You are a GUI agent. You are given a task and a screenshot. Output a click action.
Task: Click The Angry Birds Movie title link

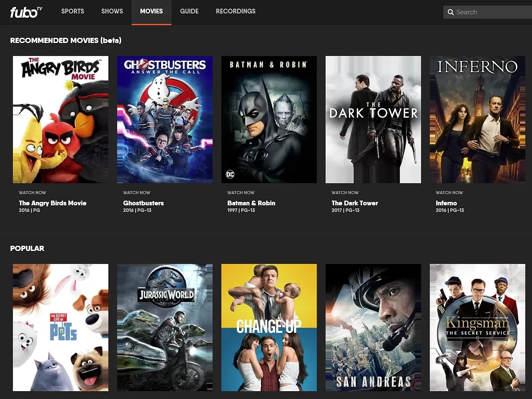(x=53, y=203)
